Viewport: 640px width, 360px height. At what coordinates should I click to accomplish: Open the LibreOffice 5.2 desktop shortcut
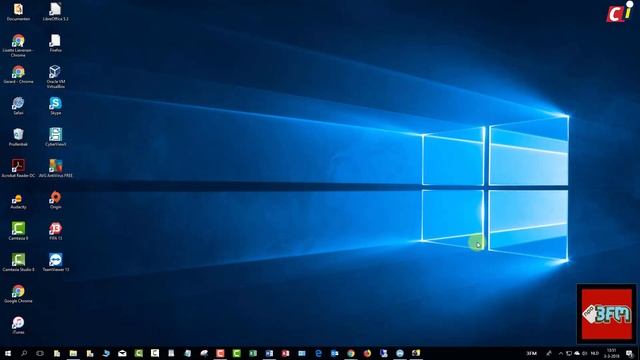pos(56,12)
